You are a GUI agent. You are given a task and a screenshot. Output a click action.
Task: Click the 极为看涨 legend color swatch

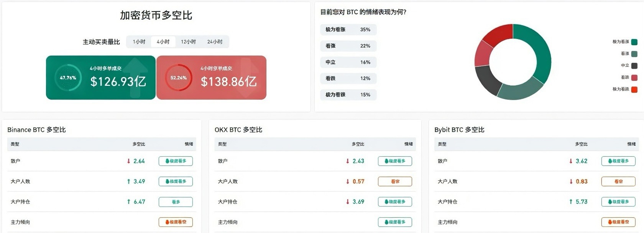tap(634, 42)
